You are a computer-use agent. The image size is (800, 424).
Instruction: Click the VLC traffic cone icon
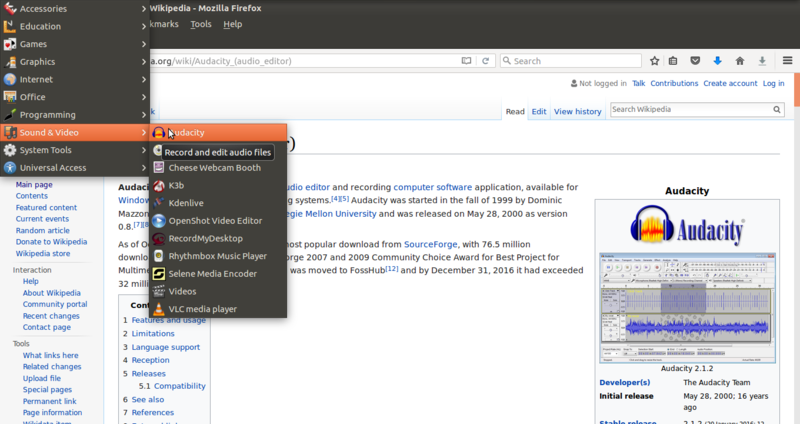tap(159, 309)
